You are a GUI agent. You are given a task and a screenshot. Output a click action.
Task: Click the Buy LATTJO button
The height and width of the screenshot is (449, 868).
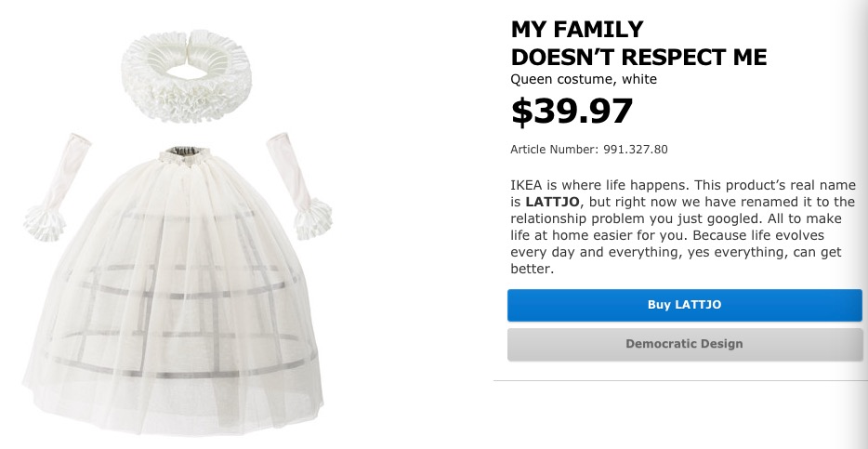[x=684, y=305]
